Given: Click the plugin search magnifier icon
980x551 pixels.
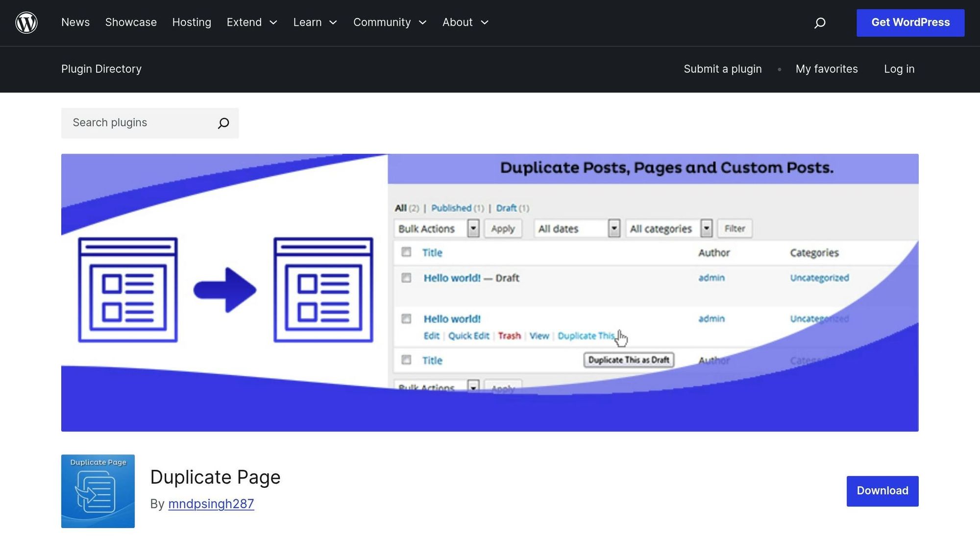Looking at the screenshot, I should [x=223, y=123].
